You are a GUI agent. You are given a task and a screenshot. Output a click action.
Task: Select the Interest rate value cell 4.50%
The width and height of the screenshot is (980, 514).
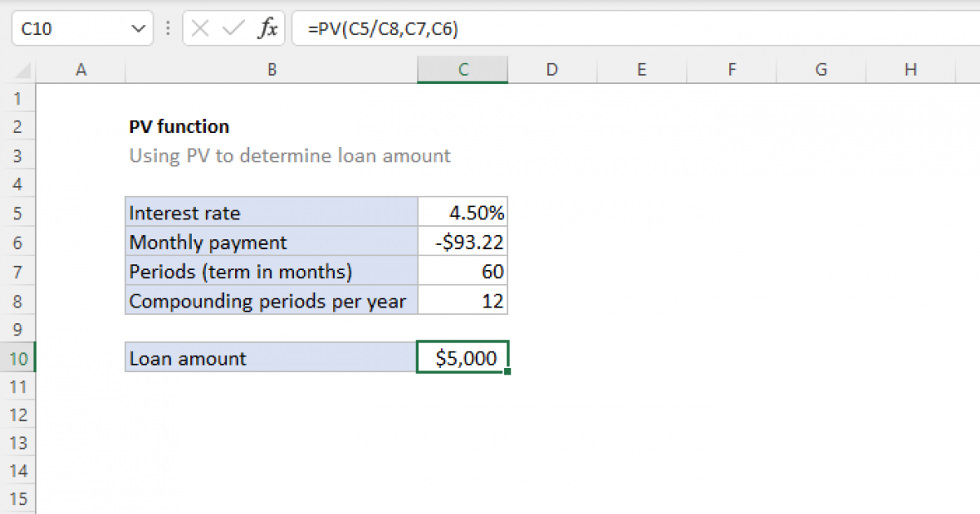[x=462, y=214]
